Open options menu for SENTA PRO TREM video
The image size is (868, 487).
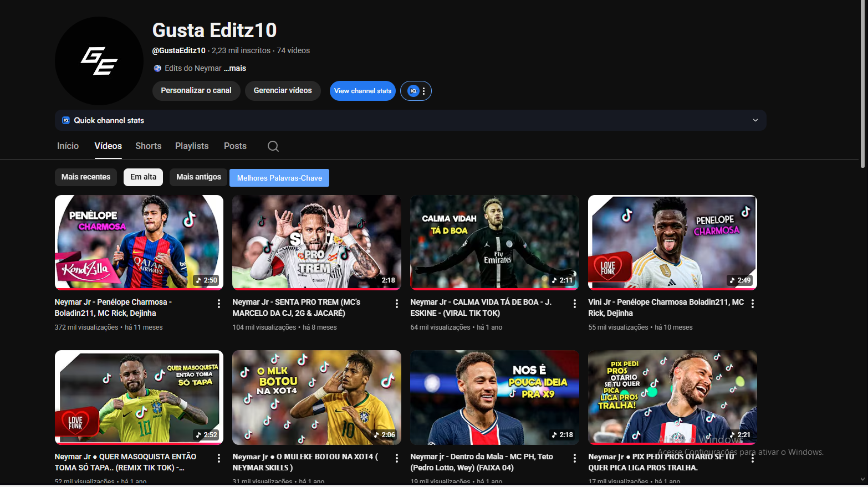(x=397, y=304)
